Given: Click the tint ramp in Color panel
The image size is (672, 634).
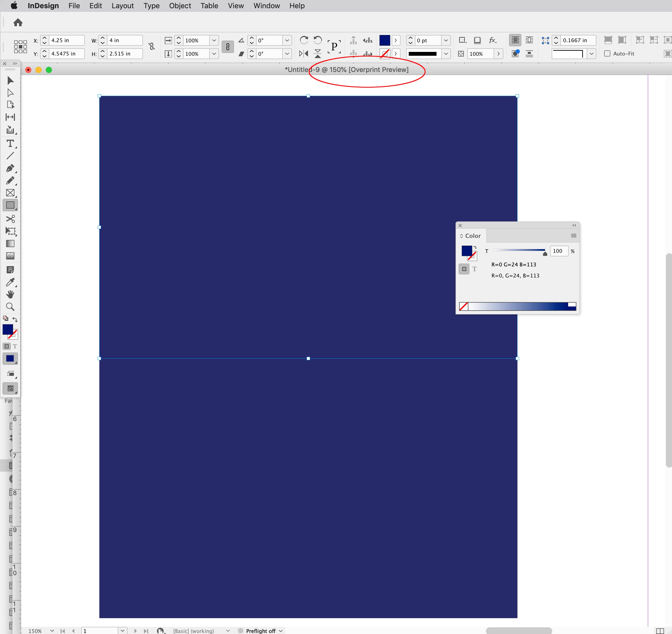Looking at the screenshot, I should (x=521, y=306).
